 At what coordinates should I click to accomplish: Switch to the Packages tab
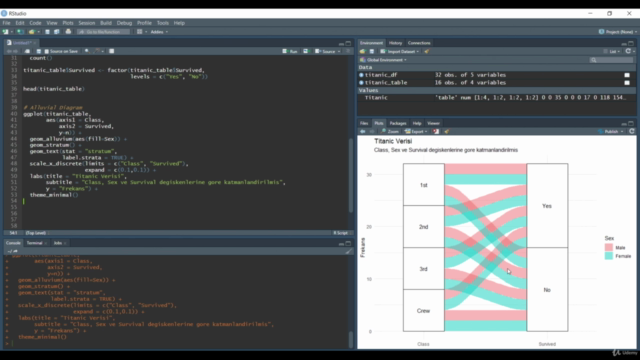point(398,123)
